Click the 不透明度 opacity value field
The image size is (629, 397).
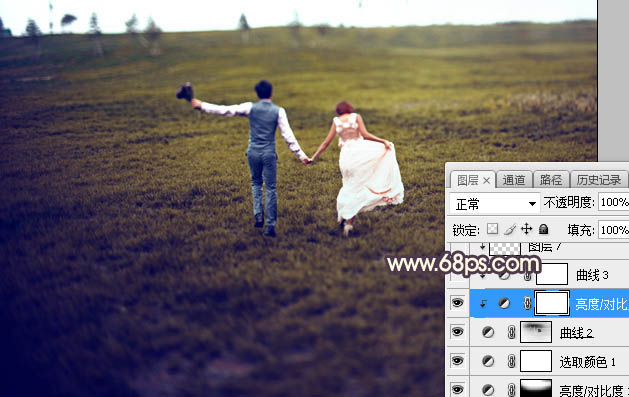click(613, 202)
